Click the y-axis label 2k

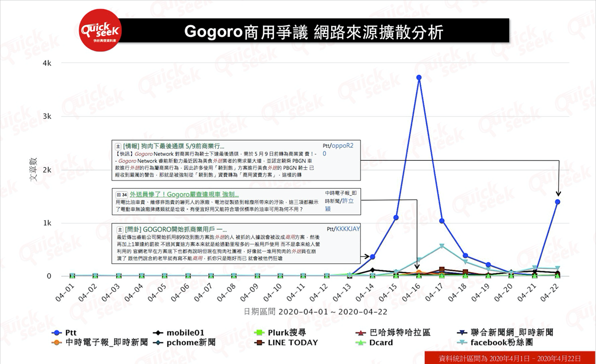[x=47, y=170]
